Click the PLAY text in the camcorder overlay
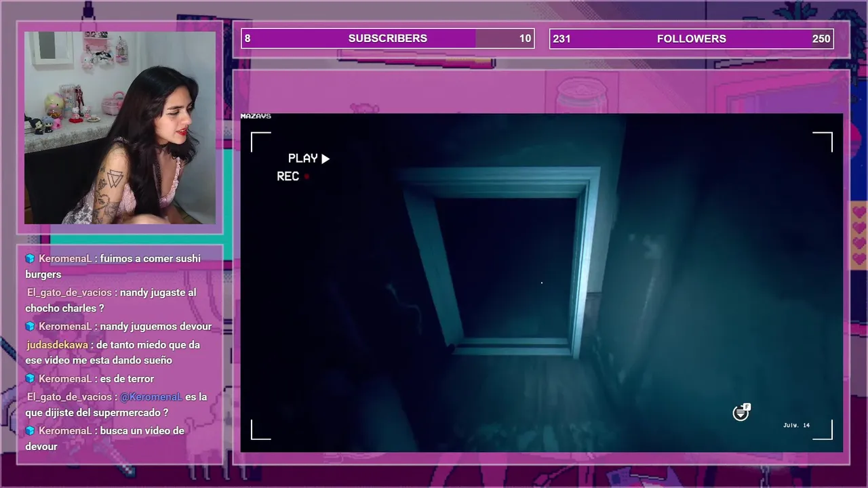This screenshot has width=868, height=488. (x=302, y=158)
